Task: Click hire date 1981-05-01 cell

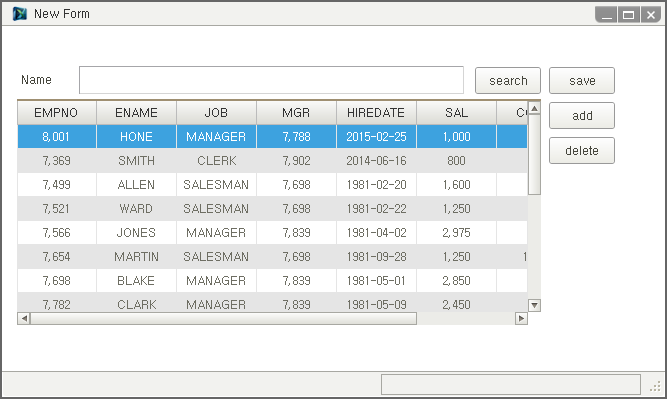Action: 376,281
